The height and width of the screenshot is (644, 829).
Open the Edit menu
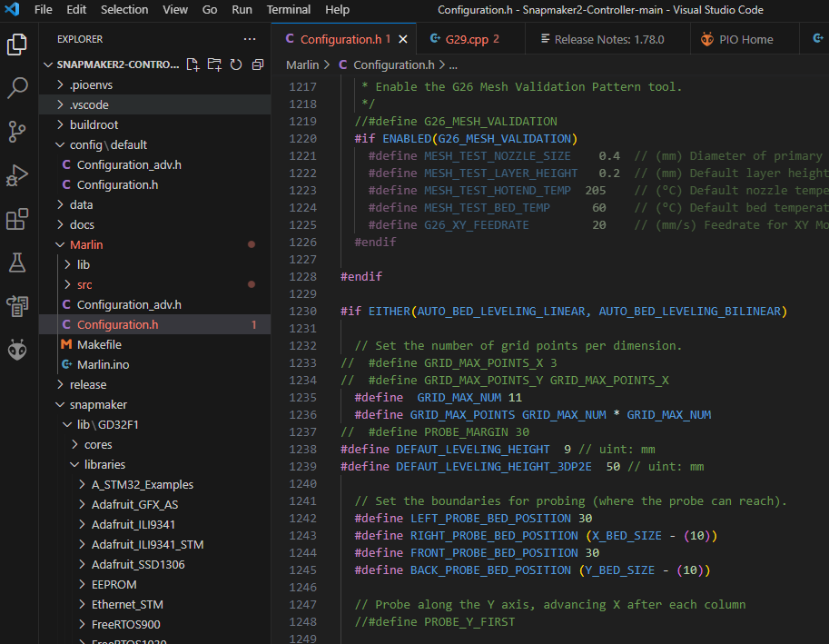[x=76, y=9]
